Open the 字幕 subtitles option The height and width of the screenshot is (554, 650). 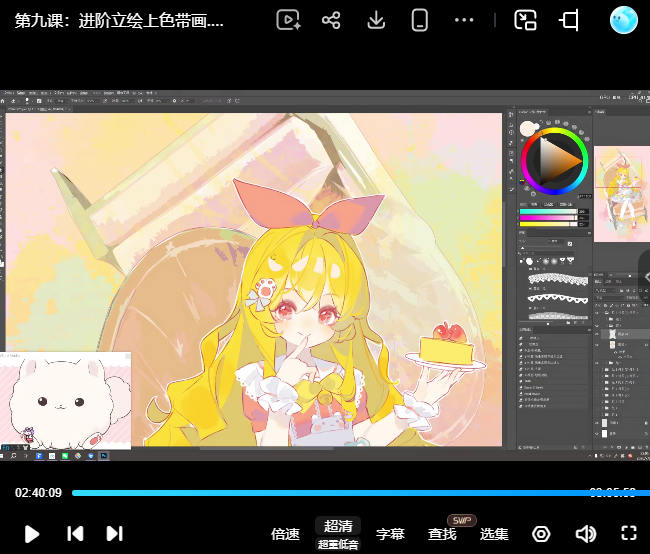tap(390, 534)
